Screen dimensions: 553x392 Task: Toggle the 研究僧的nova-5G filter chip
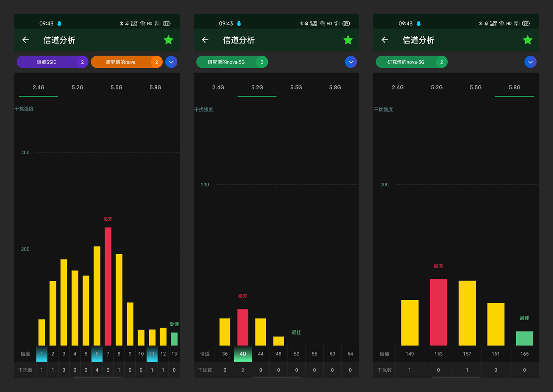(232, 62)
